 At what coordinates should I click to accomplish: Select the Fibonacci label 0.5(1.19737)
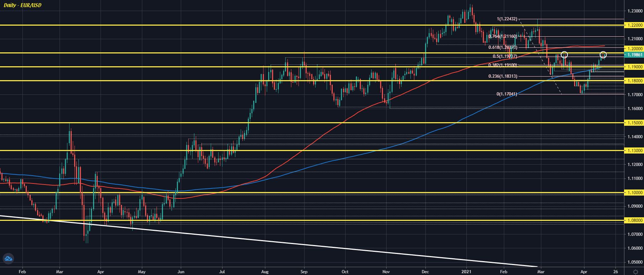coord(505,56)
